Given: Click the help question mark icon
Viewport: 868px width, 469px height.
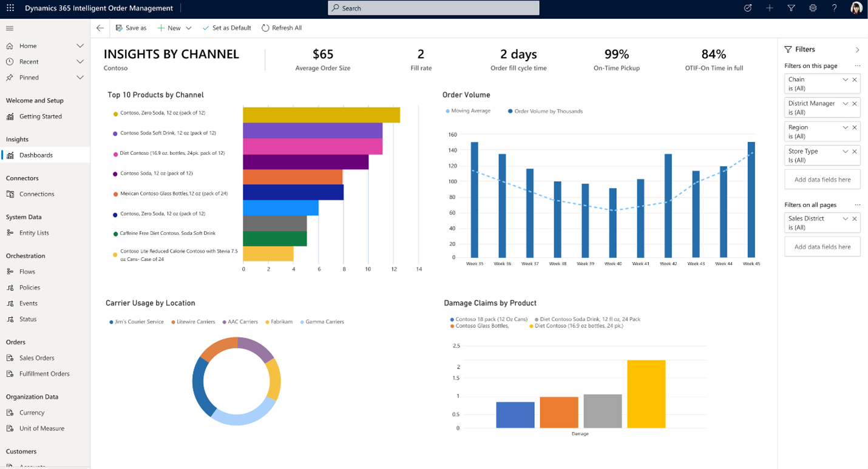Looking at the screenshot, I should pos(834,8).
